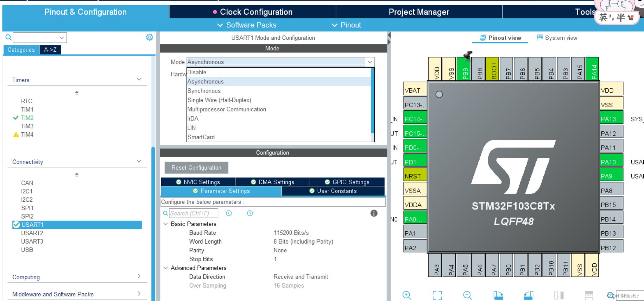The height and width of the screenshot is (301, 644).
Task: Flip the chip vertically
Action: tap(589, 295)
